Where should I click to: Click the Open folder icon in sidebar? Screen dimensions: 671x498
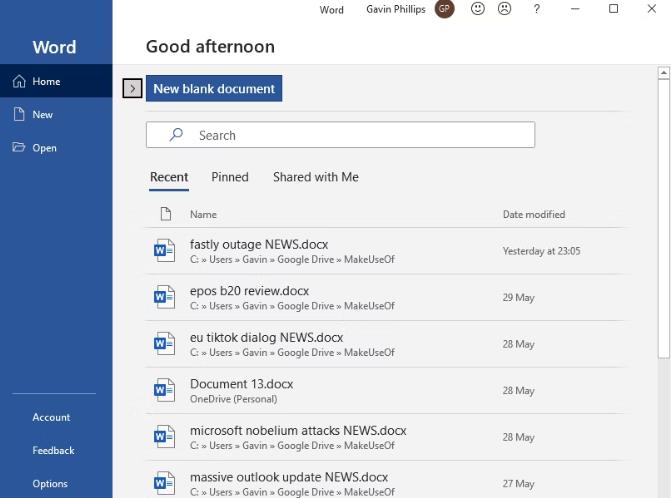click(18, 147)
